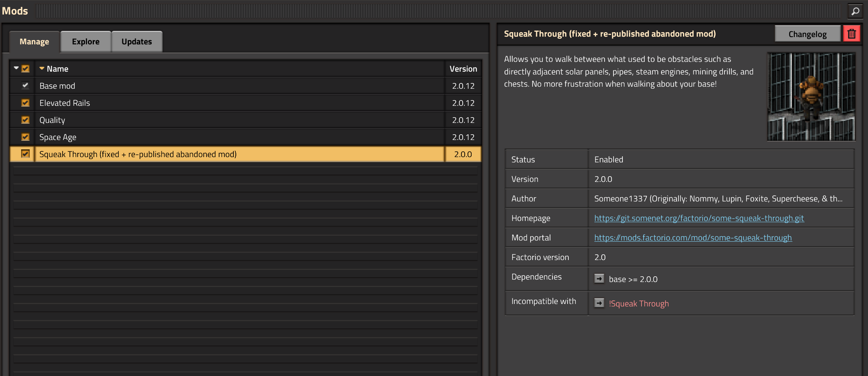Click the Elevated Rails 2.0.12 version cell
This screenshot has width=868, height=376.
[463, 103]
